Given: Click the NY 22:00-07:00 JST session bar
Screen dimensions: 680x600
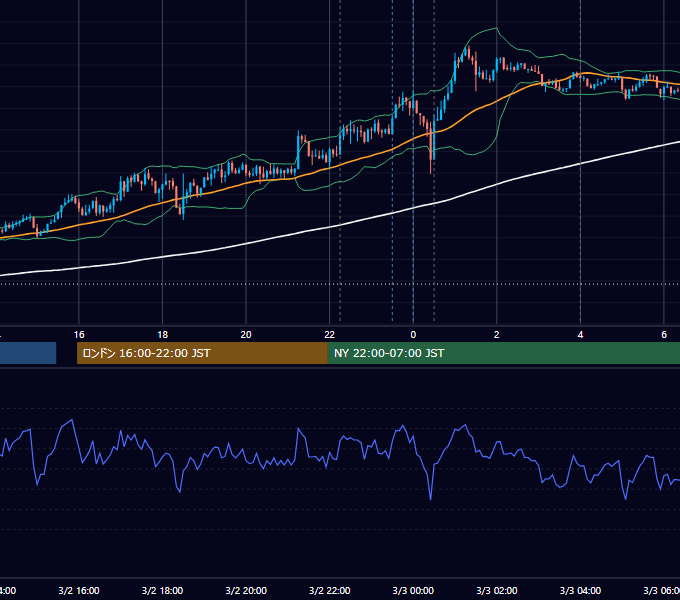Looking at the screenshot, I should [x=503, y=353].
